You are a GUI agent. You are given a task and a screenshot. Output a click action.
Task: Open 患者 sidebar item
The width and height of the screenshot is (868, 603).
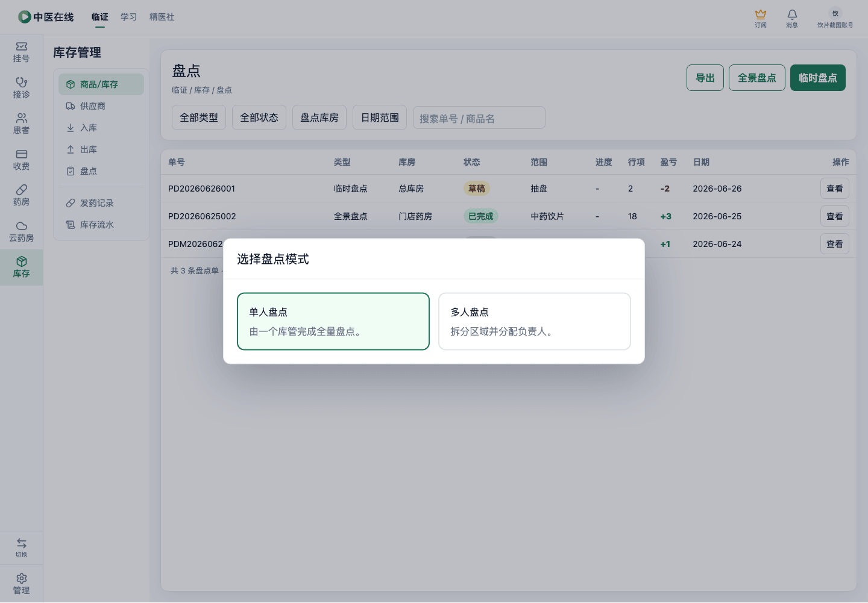coord(21,124)
